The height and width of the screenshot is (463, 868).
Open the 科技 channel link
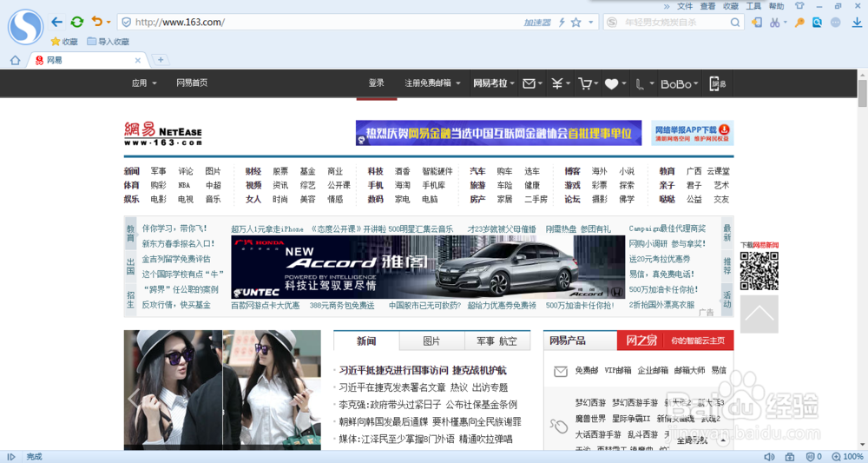(x=375, y=171)
